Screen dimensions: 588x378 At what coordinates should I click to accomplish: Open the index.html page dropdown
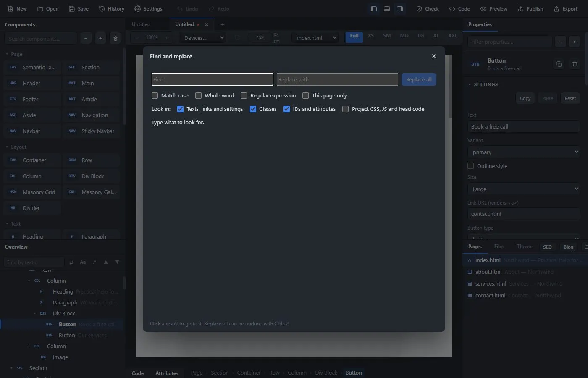pyautogui.click(x=315, y=38)
